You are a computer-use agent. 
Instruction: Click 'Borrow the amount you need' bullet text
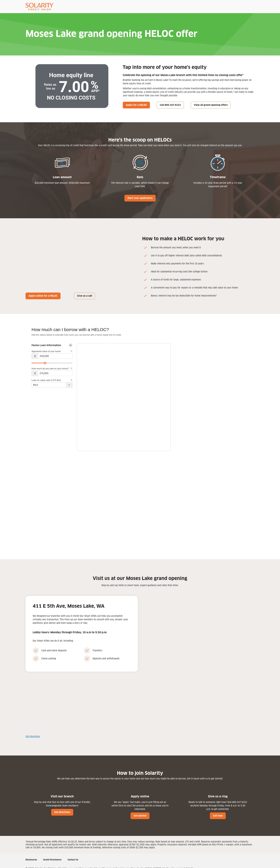176,247
